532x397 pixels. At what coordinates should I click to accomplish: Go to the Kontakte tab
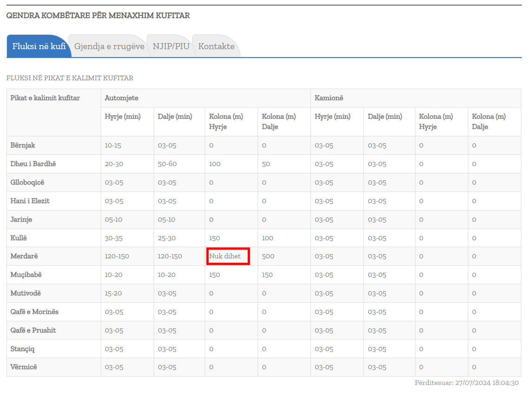click(x=216, y=46)
